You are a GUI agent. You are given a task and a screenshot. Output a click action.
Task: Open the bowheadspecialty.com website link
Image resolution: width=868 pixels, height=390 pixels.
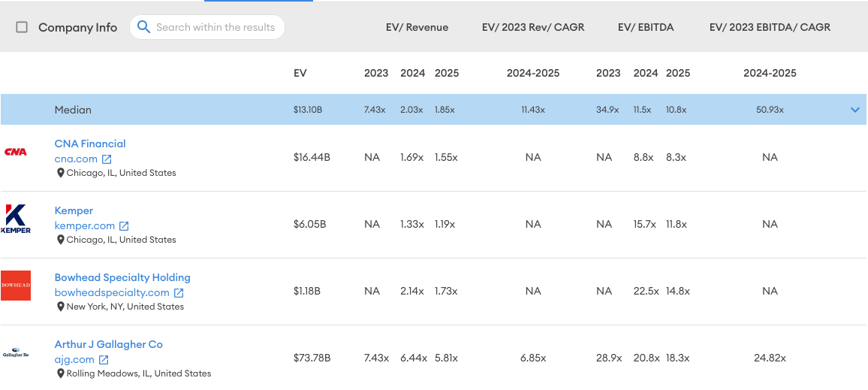click(x=112, y=292)
